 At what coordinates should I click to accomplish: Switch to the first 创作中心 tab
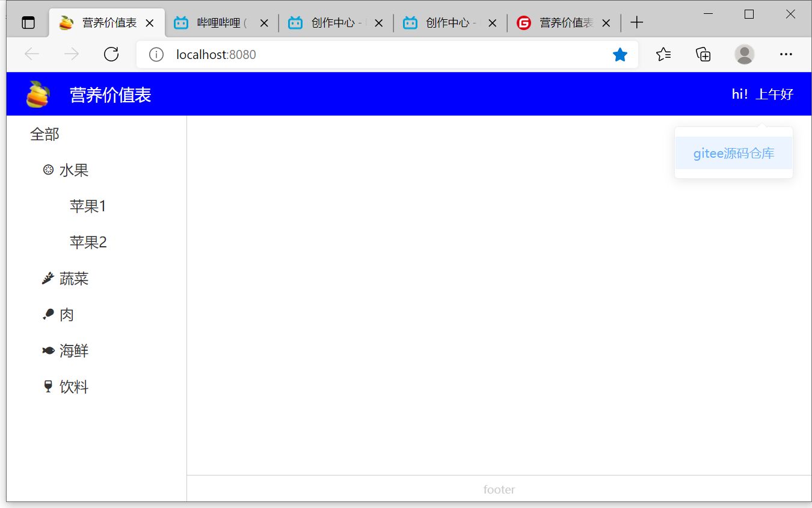click(335, 23)
